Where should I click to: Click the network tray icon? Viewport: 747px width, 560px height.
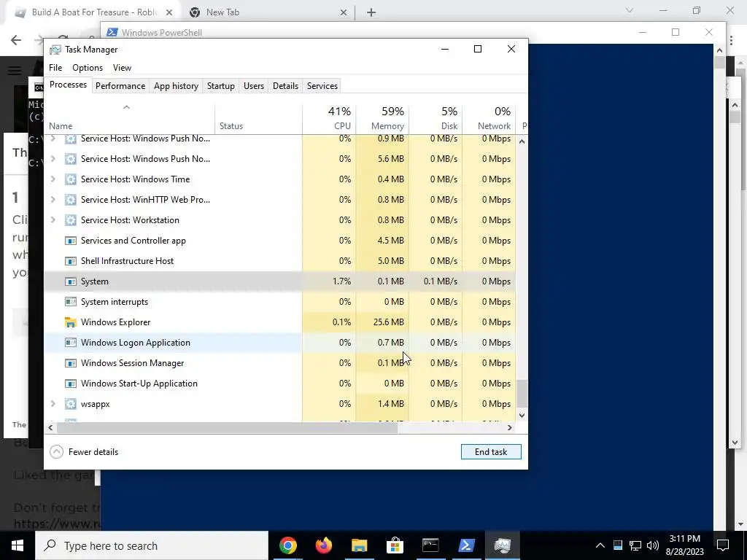(x=635, y=545)
